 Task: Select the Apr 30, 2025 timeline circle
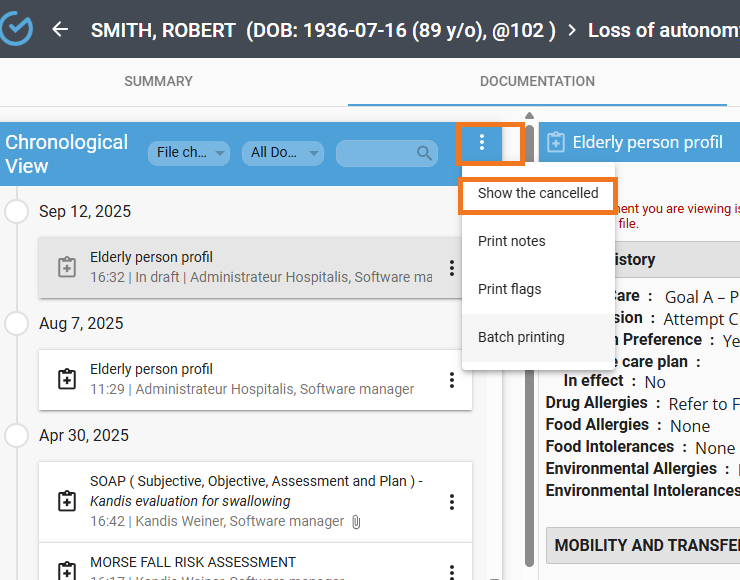[x=17, y=435]
